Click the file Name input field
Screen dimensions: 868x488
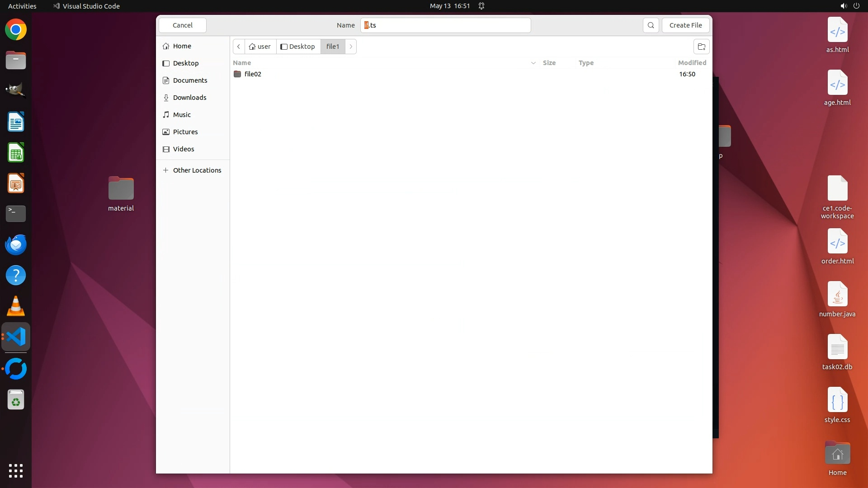tap(445, 25)
